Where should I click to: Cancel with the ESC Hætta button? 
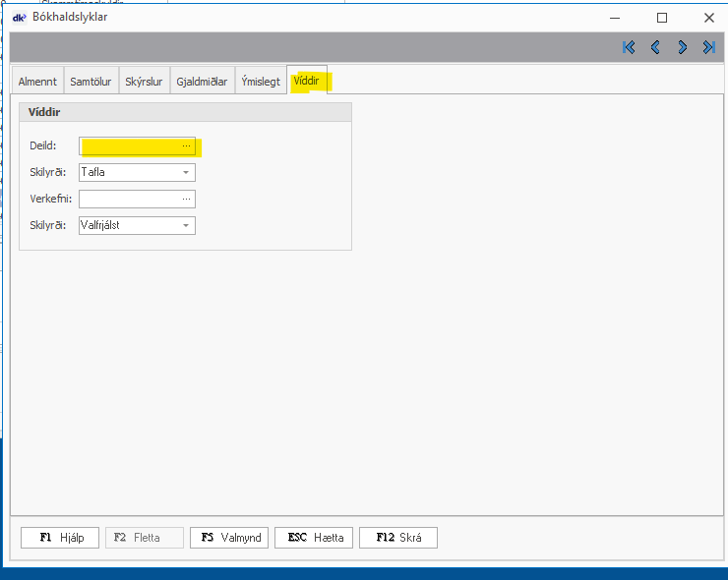pyautogui.click(x=314, y=538)
